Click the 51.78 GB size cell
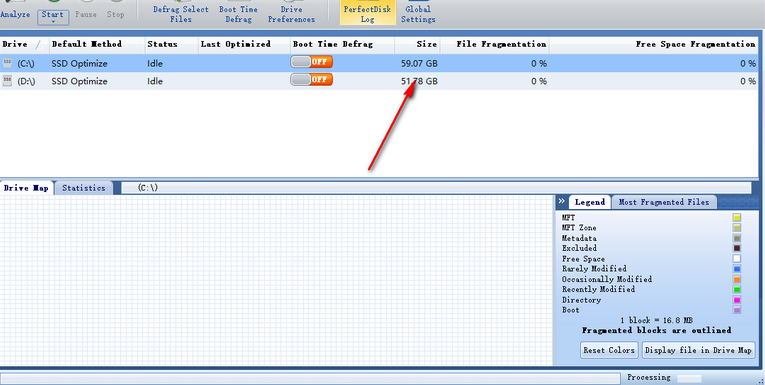This screenshot has width=765, height=385. [419, 81]
